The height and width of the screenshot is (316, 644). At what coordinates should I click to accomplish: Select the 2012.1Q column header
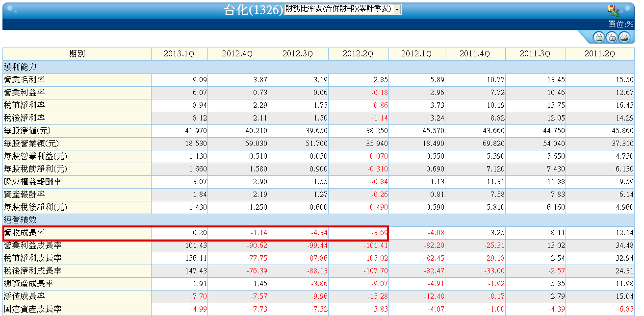pyautogui.click(x=416, y=54)
